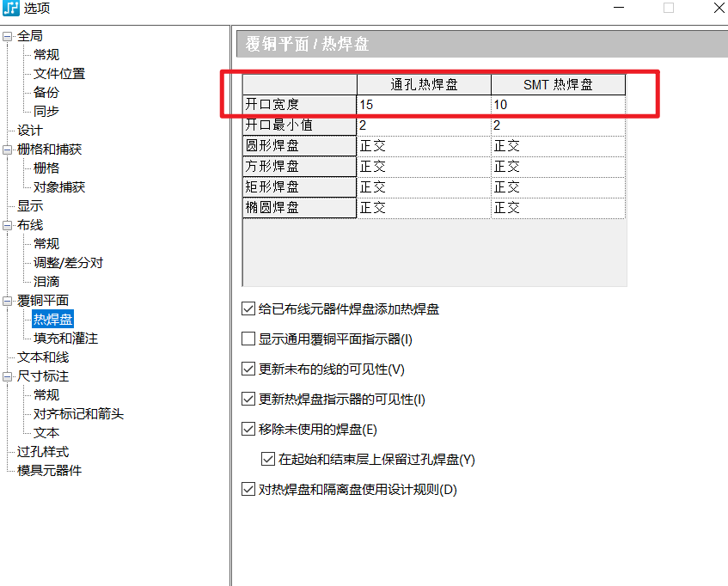Collapse the 布线 tree node
The width and height of the screenshot is (728, 586).
click(7, 225)
